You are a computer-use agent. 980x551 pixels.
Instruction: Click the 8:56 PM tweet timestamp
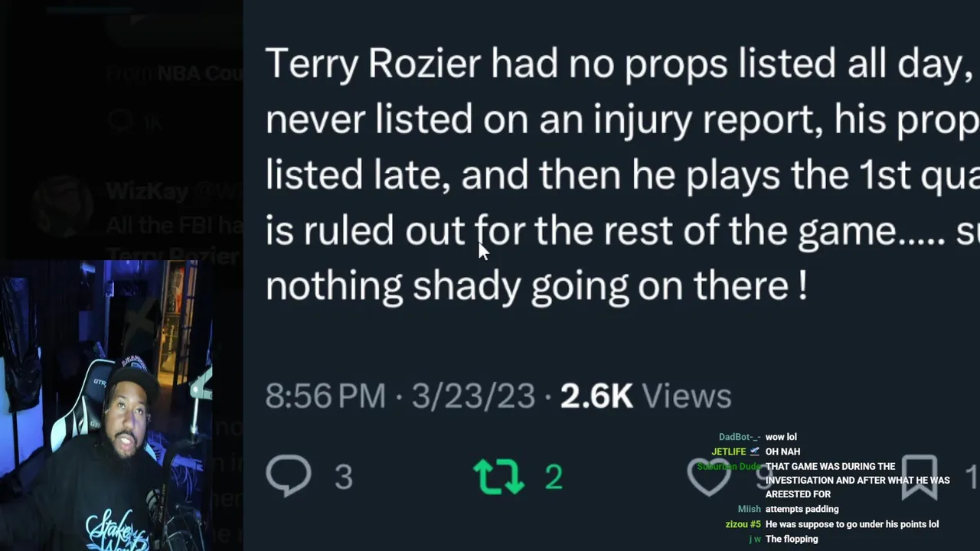coord(325,396)
